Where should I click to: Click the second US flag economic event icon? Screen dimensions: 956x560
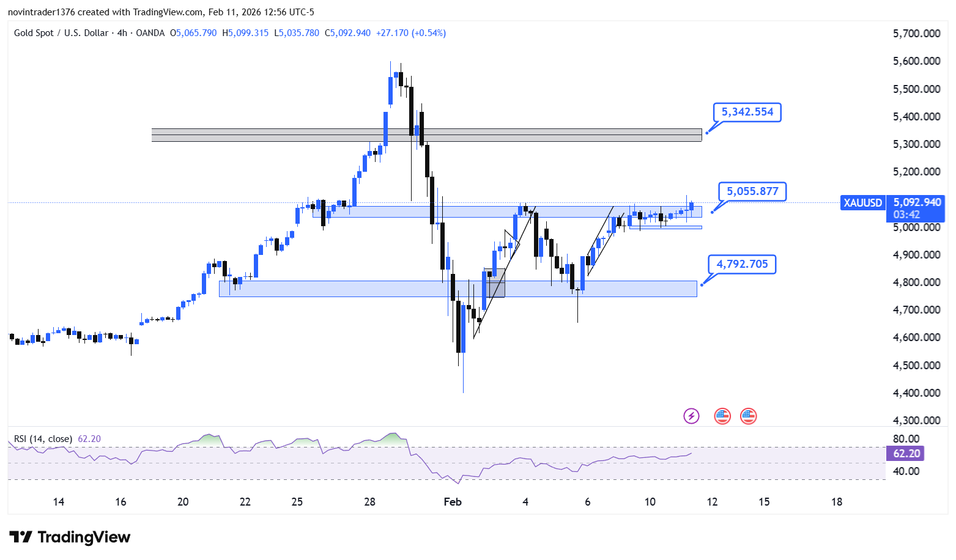(748, 416)
